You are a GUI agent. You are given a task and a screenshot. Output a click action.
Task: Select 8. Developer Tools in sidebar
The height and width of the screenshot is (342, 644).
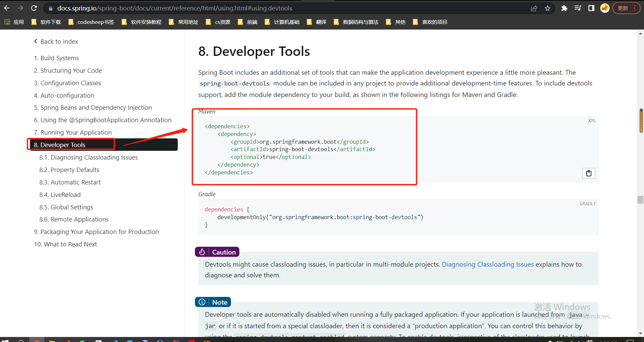(x=104, y=145)
